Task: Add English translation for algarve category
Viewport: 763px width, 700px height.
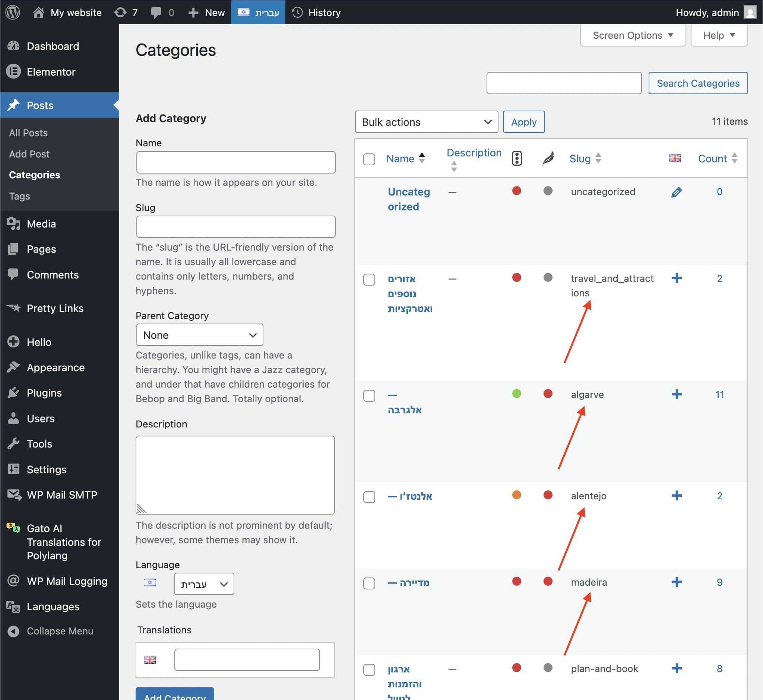Action: (x=676, y=395)
